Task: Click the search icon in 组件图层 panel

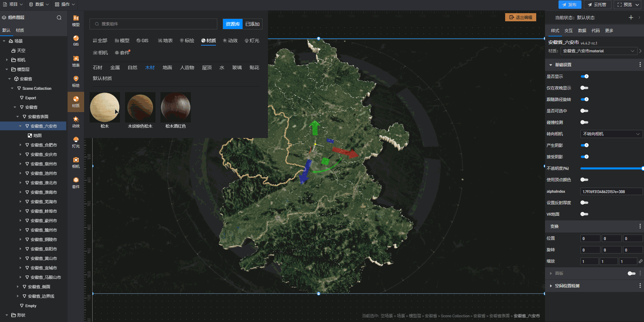Action: 59,18
